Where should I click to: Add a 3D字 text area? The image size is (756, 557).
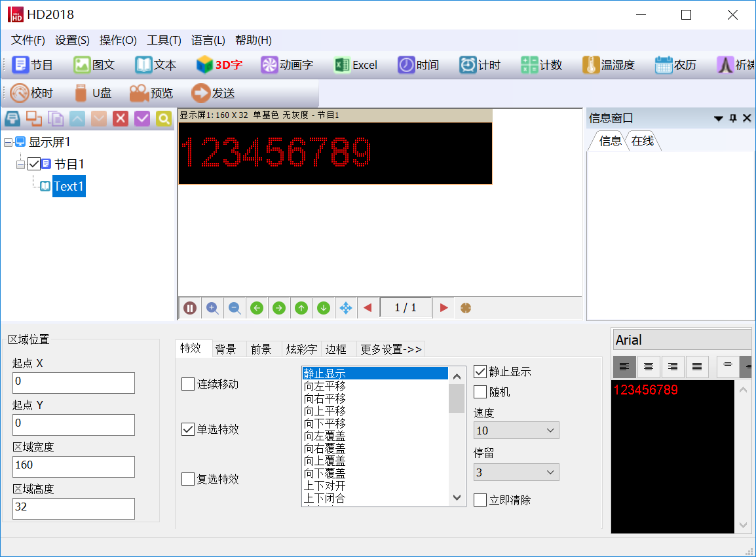pyautogui.click(x=219, y=65)
